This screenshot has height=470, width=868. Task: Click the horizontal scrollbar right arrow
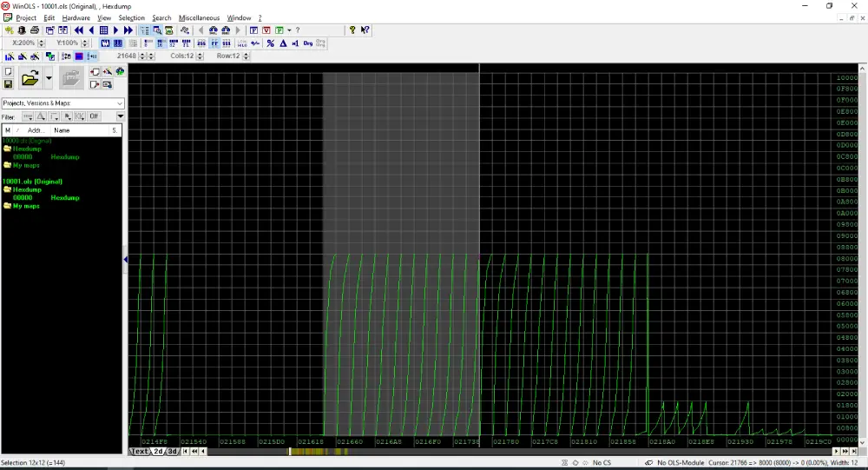point(837,452)
